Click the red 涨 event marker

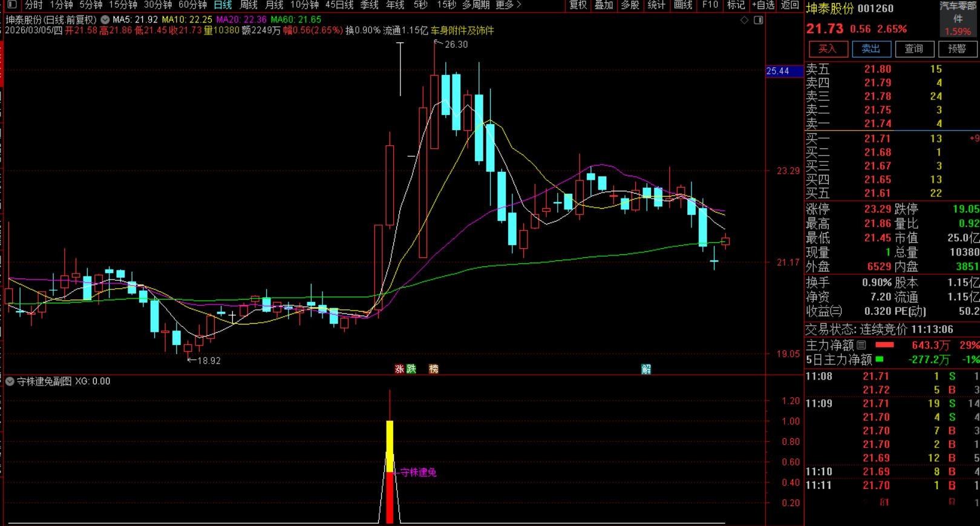(x=399, y=369)
